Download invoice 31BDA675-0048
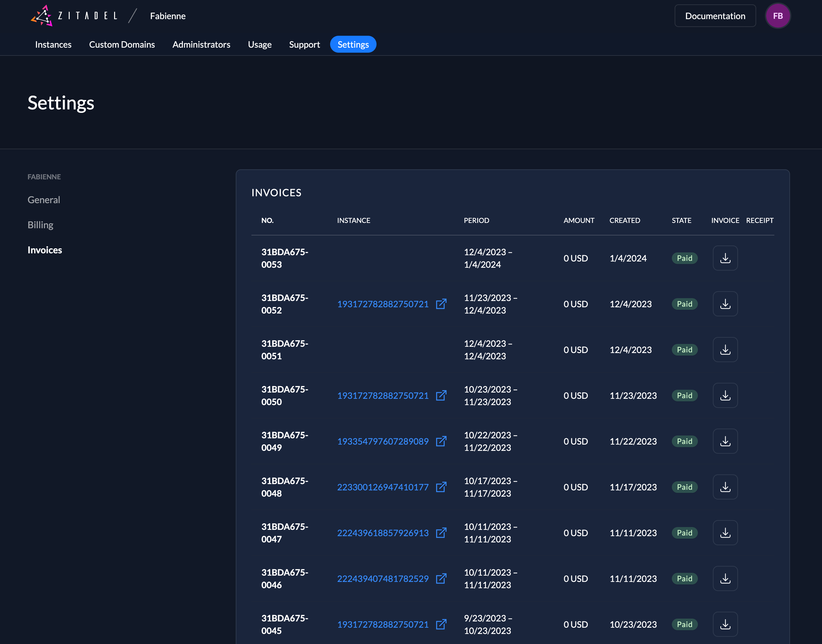This screenshot has width=822, height=644. coord(725,487)
